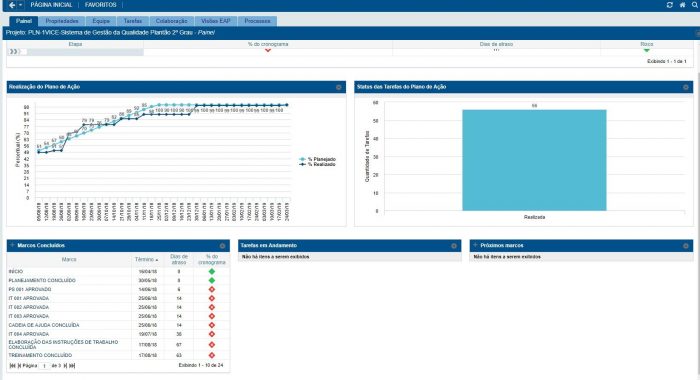Toggle % Realizado series in chart legend

pos(317,165)
